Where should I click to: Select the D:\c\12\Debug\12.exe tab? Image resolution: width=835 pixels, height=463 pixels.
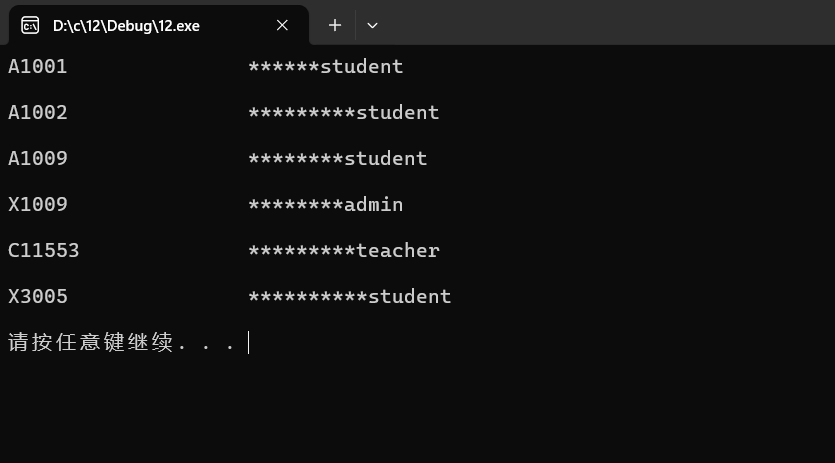[159, 25]
